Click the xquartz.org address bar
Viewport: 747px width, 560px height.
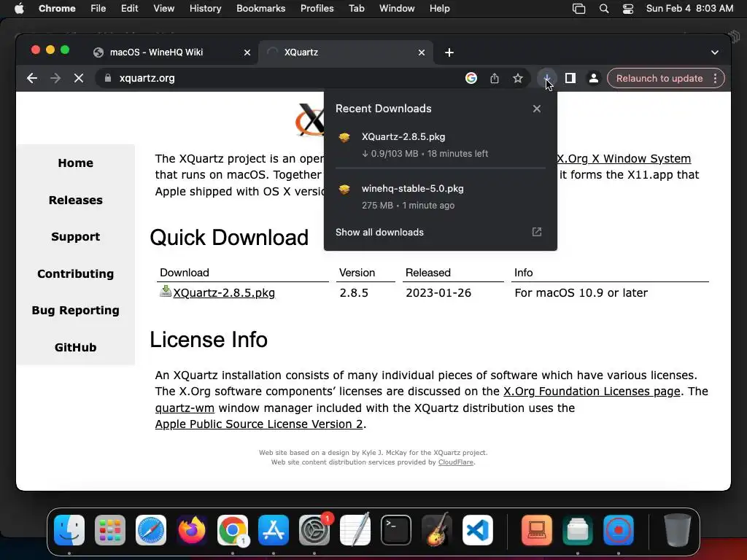coord(286,78)
